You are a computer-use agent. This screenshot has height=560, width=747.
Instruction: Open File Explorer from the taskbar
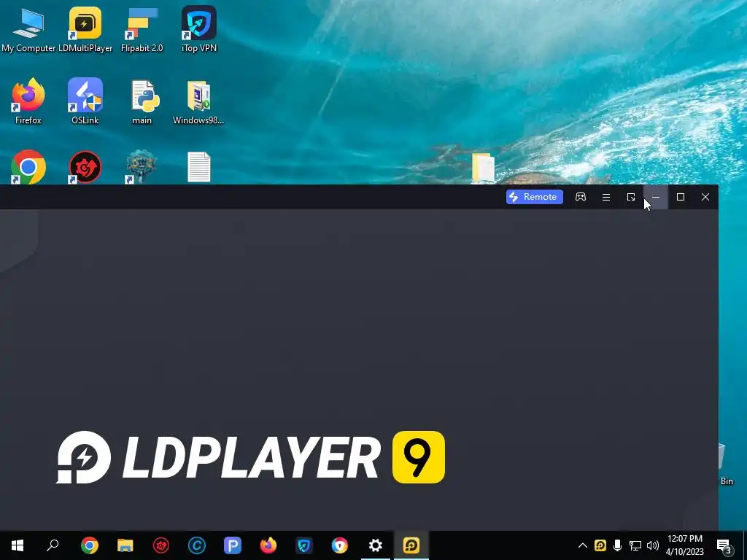coord(125,545)
